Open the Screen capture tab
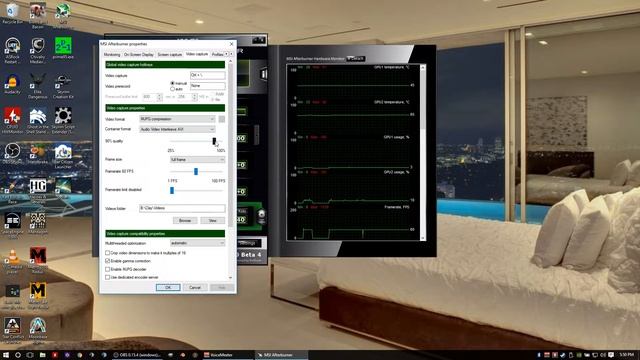This screenshot has height=360, width=640. (x=169, y=54)
